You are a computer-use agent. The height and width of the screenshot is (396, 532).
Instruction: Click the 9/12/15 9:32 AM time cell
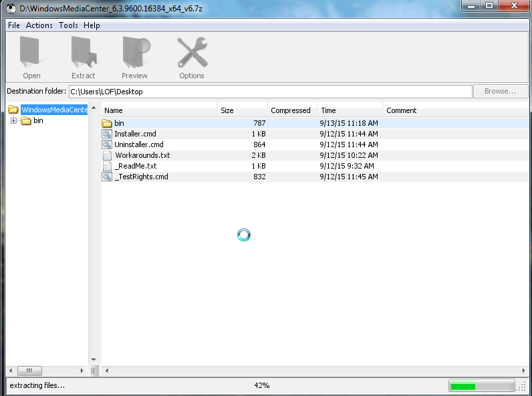coord(347,166)
